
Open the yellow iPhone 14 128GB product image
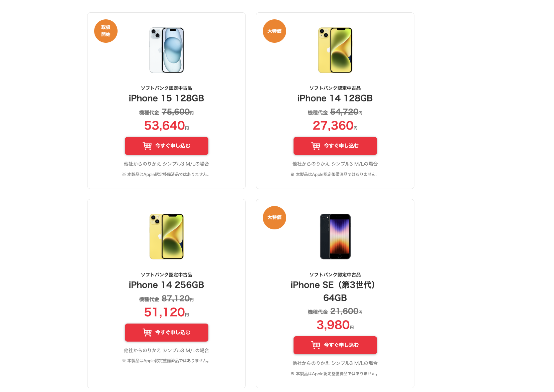tap(335, 50)
